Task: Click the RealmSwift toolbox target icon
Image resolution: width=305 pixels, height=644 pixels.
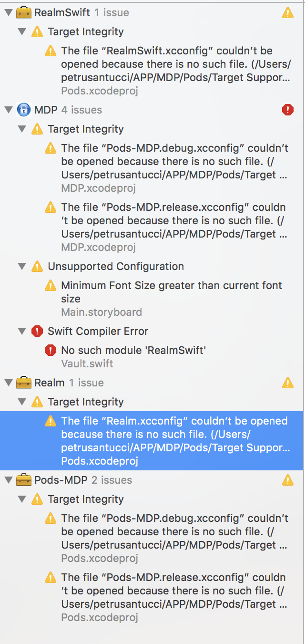Action: [x=24, y=13]
